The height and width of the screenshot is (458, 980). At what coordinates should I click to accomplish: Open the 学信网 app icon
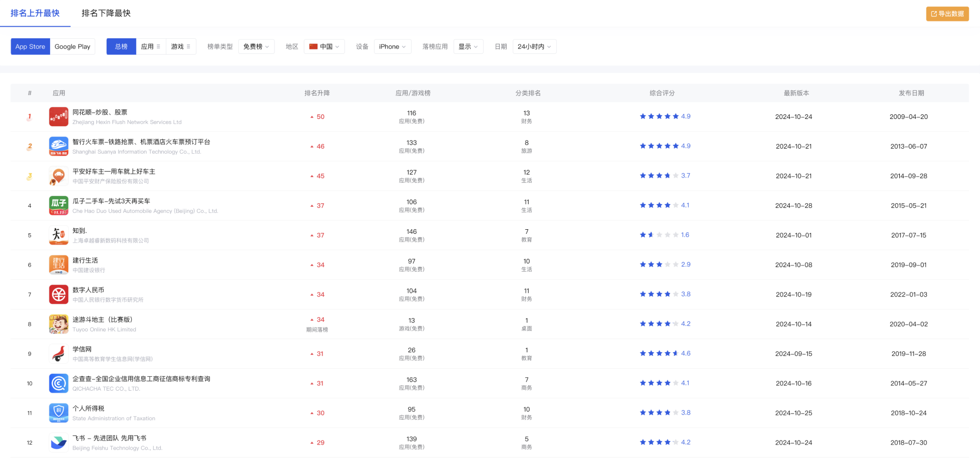pos(59,353)
